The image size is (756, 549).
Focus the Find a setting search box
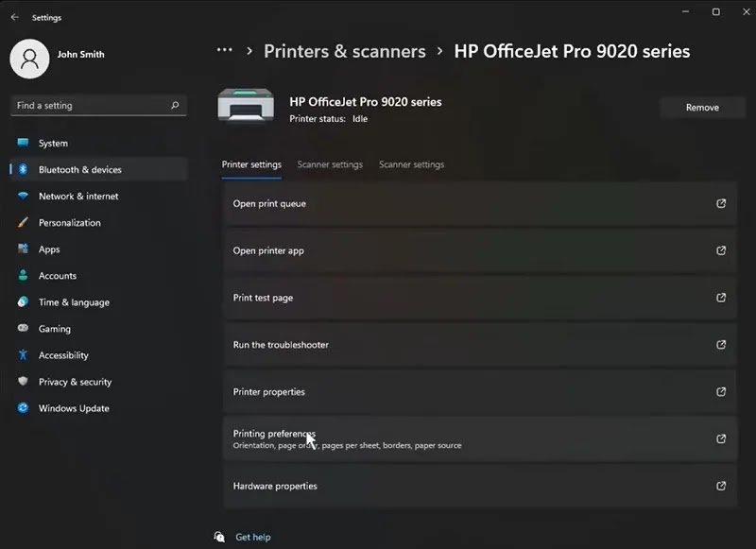tap(98, 105)
